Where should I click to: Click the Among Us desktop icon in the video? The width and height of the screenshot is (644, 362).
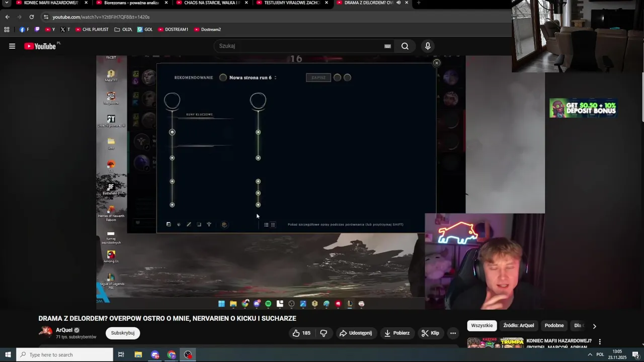point(111,257)
